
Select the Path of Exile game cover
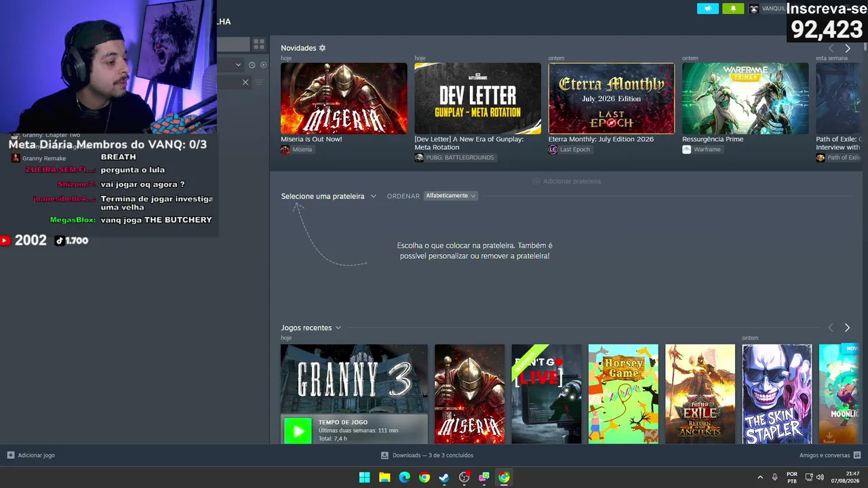point(700,394)
